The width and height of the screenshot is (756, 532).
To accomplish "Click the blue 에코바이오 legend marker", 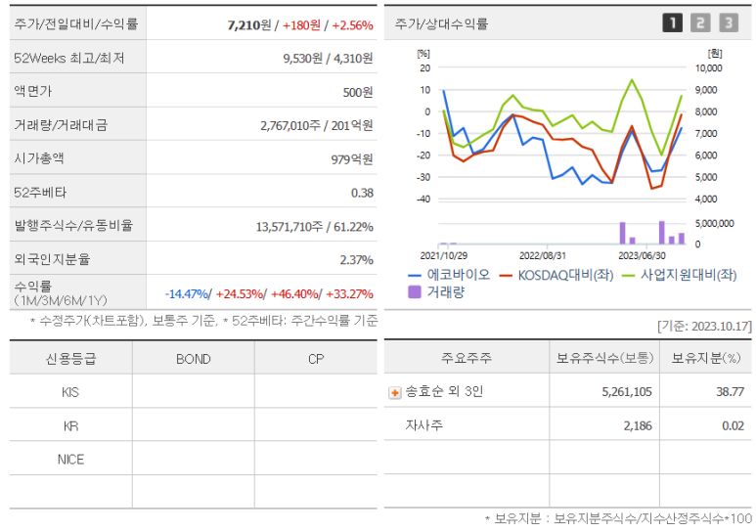I will click(x=415, y=276).
